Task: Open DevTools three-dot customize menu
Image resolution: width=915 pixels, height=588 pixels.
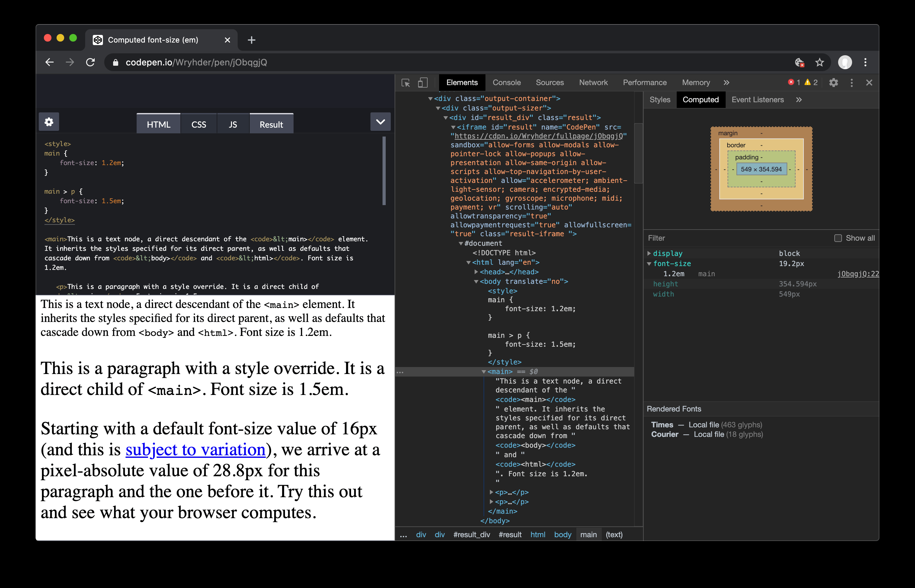Action: pyautogui.click(x=851, y=83)
